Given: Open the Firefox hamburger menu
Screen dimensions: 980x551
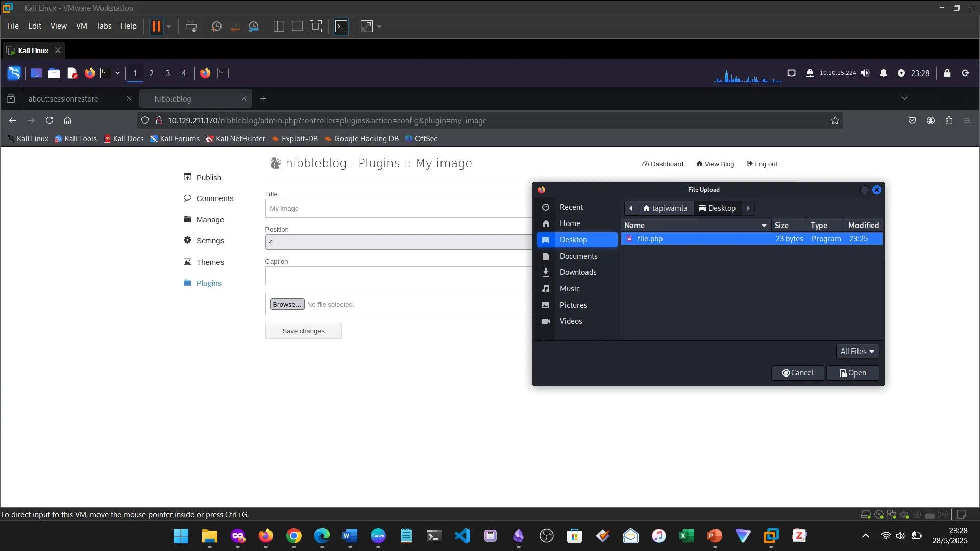Looking at the screenshot, I should pos(968,120).
